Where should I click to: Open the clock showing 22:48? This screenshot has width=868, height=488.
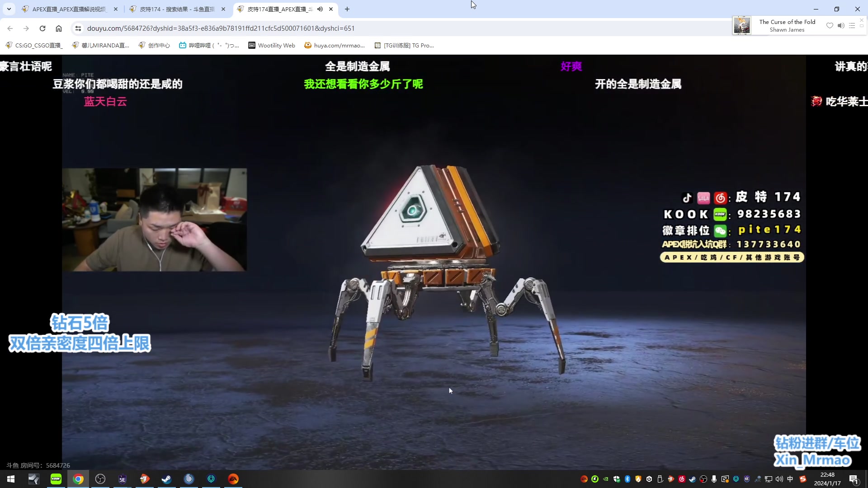(827, 479)
